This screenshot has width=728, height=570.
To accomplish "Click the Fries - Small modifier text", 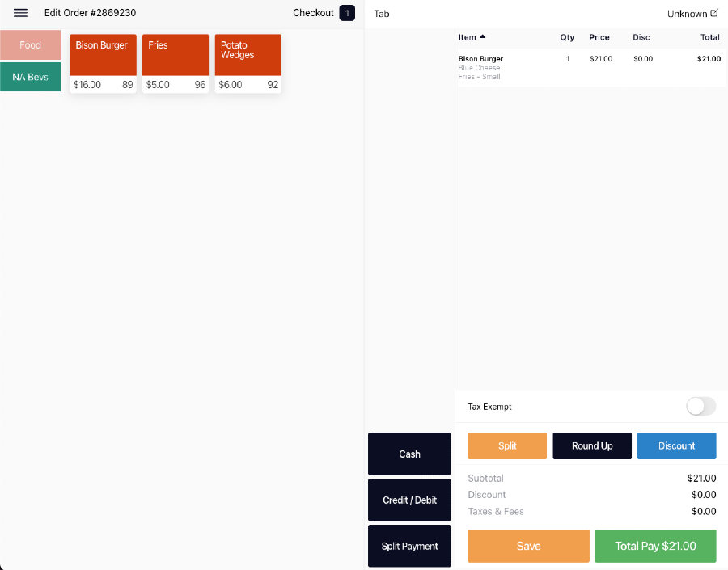I will tap(479, 77).
